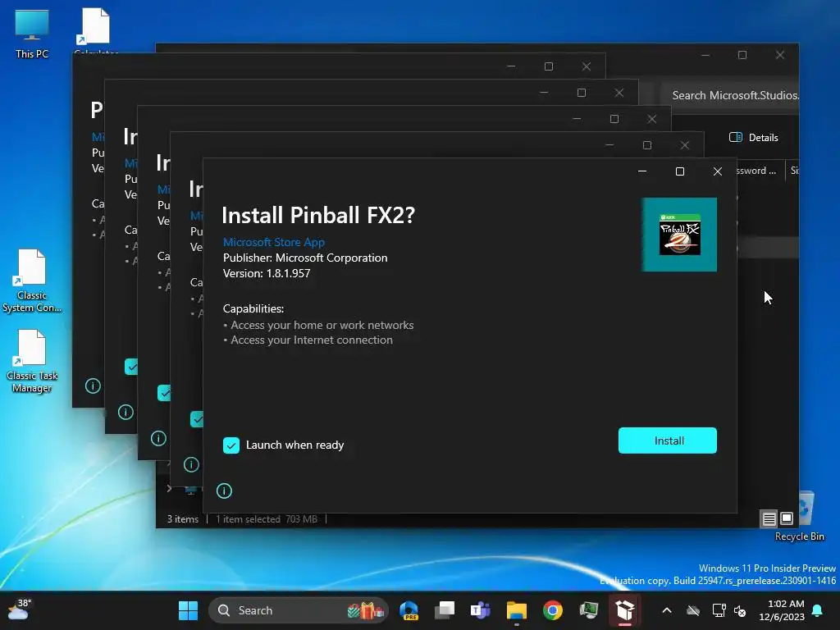The height and width of the screenshot is (630, 840).
Task: Select the Recycle Bin on the desktop
Action: point(799,516)
